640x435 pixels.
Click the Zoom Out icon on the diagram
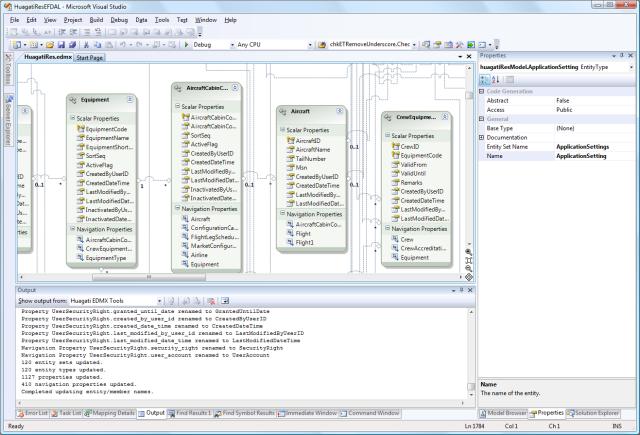[x=469, y=269]
